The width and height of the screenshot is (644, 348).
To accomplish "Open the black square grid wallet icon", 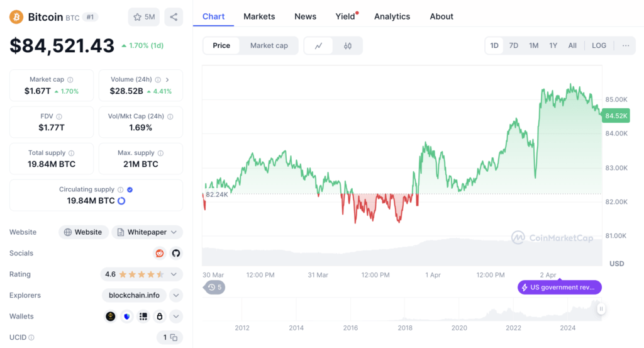I will (143, 317).
